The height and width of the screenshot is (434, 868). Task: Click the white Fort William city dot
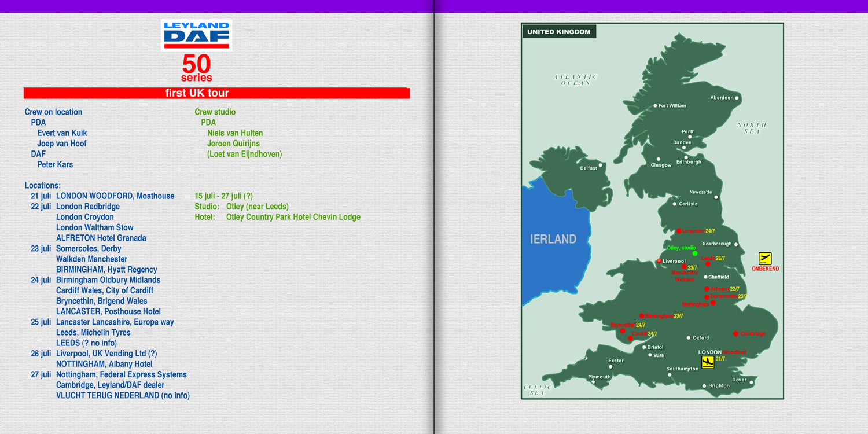[x=655, y=106]
